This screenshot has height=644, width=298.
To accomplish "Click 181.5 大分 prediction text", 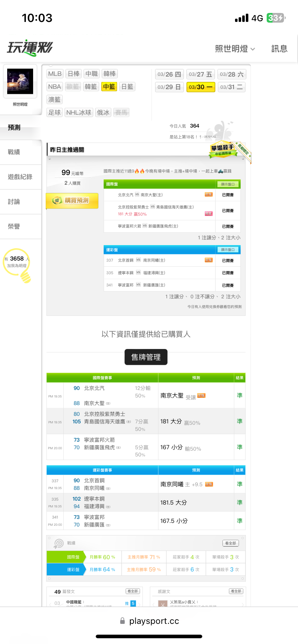I will (x=174, y=503).
